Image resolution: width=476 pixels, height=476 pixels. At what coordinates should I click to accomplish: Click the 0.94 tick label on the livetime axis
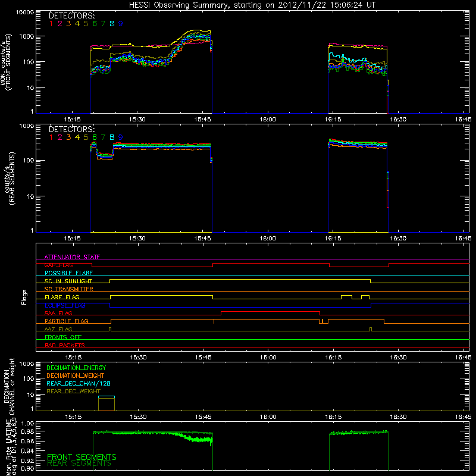pyautogui.click(x=28, y=450)
